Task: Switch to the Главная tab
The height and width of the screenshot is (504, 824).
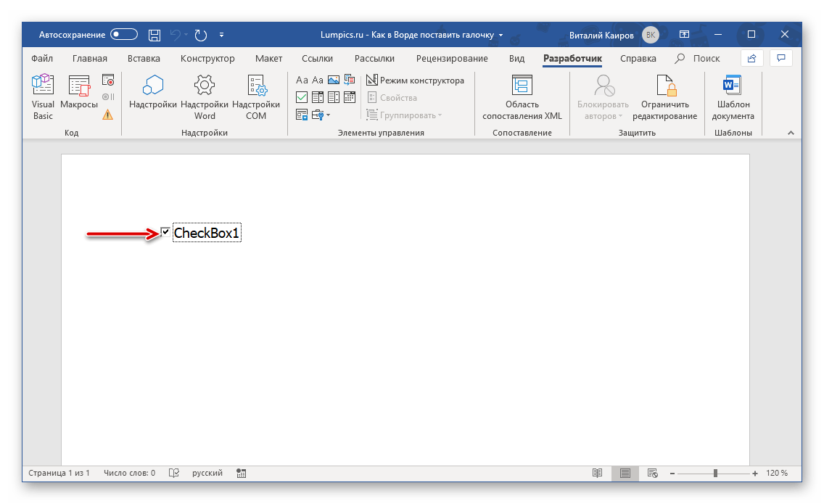Action: [x=90, y=58]
